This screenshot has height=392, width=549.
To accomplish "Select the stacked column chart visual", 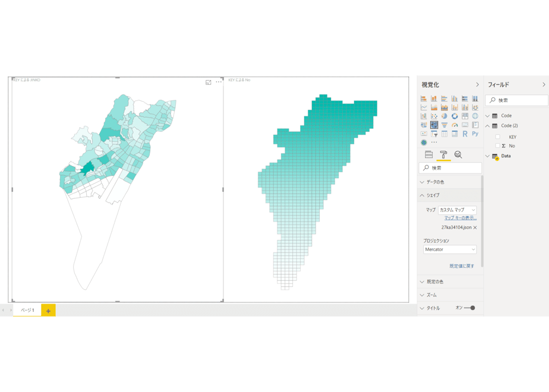I will point(434,99).
